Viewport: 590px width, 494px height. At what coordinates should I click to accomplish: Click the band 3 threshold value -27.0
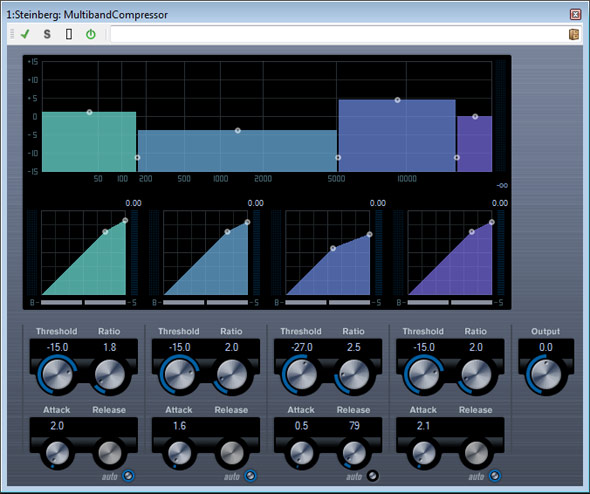(x=301, y=347)
